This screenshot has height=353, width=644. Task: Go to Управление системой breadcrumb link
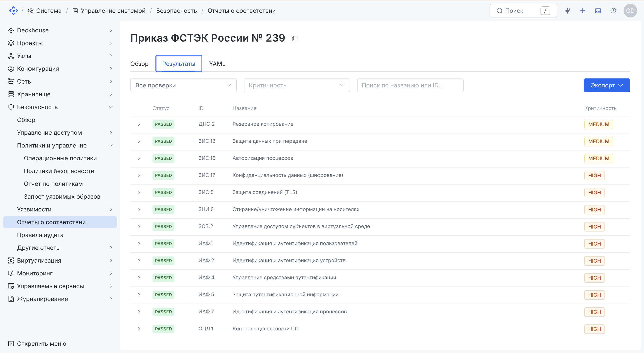coord(113,11)
